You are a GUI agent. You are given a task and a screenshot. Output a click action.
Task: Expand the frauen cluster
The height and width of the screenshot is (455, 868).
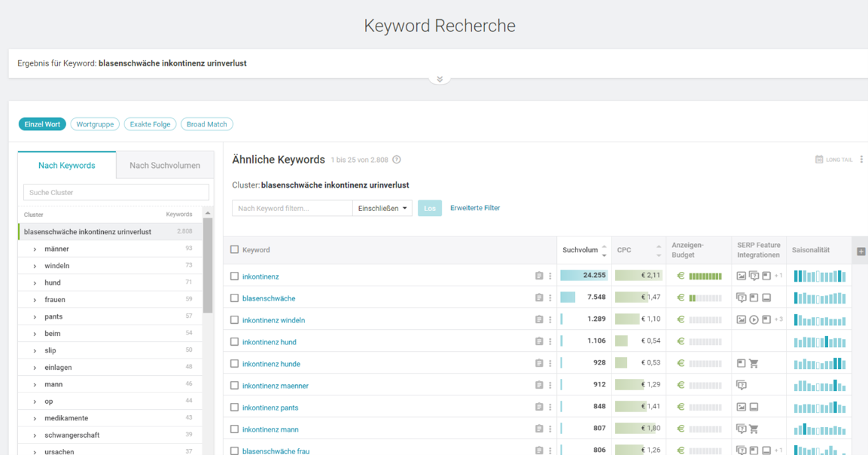[35, 300]
